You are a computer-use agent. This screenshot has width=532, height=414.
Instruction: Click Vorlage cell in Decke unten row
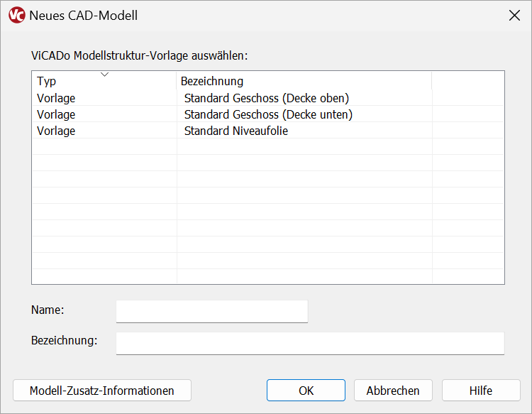pos(56,114)
